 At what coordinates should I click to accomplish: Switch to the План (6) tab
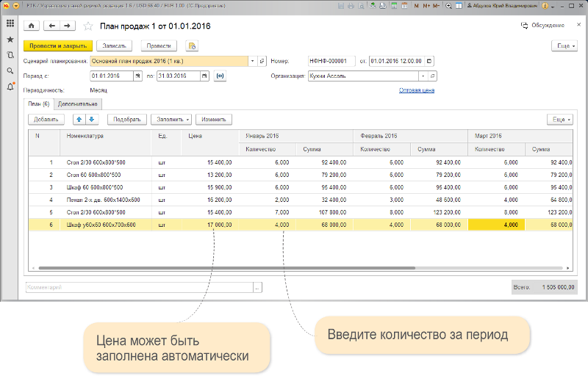click(39, 104)
